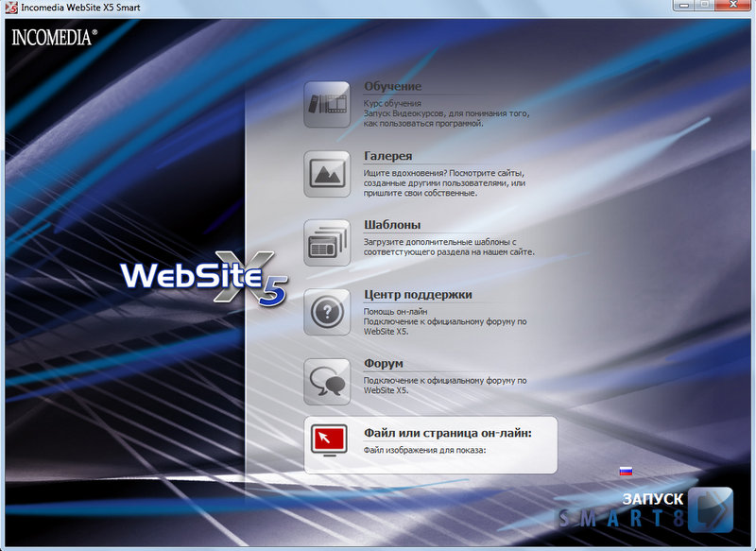Click the Обучение heading link
The width and height of the screenshot is (756, 551).
(392, 86)
